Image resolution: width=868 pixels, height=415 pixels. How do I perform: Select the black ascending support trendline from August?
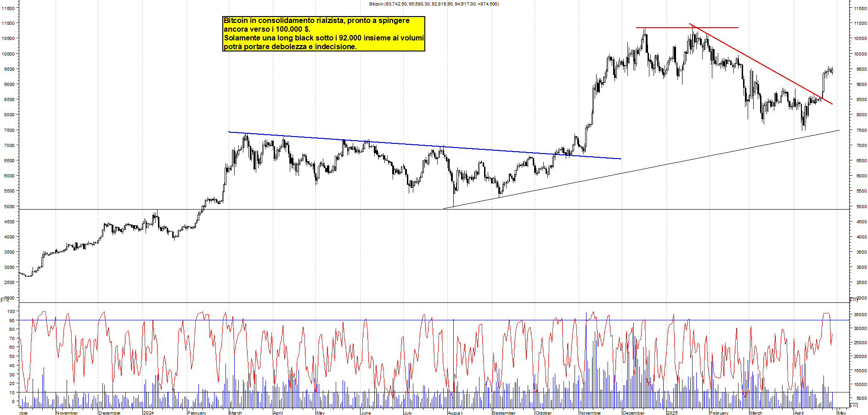[x=641, y=170]
